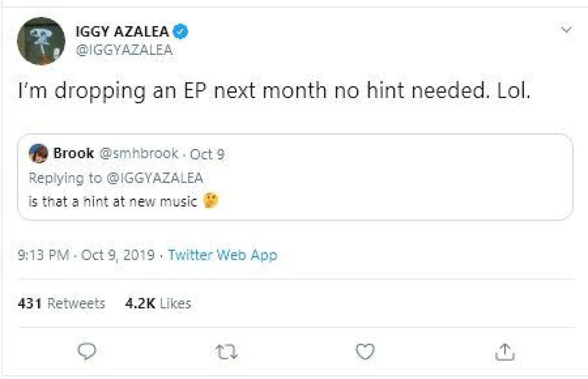The image size is (588, 379).
Task: Click the blue verified badge
Action: [x=182, y=32]
